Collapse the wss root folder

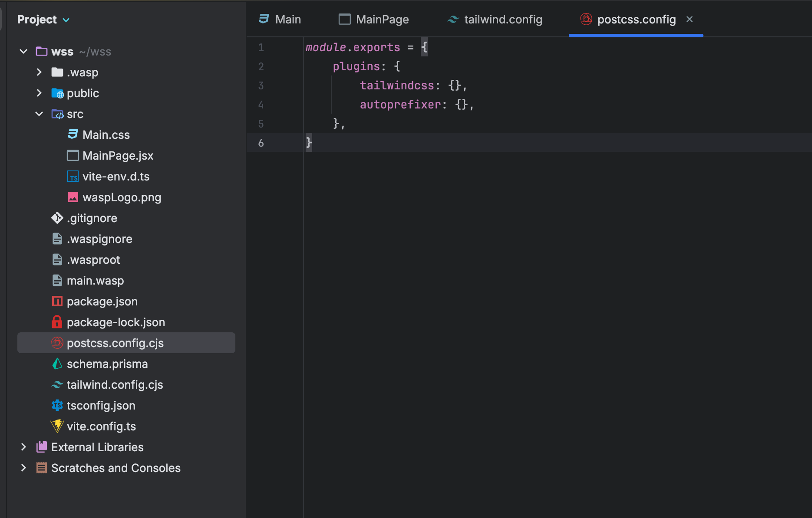point(23,52)
